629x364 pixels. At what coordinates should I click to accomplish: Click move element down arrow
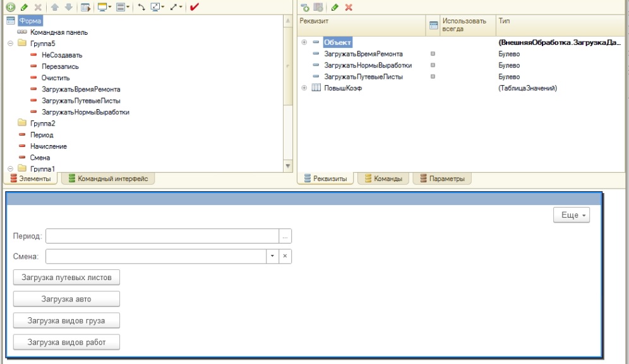click(x=69, y=7)
